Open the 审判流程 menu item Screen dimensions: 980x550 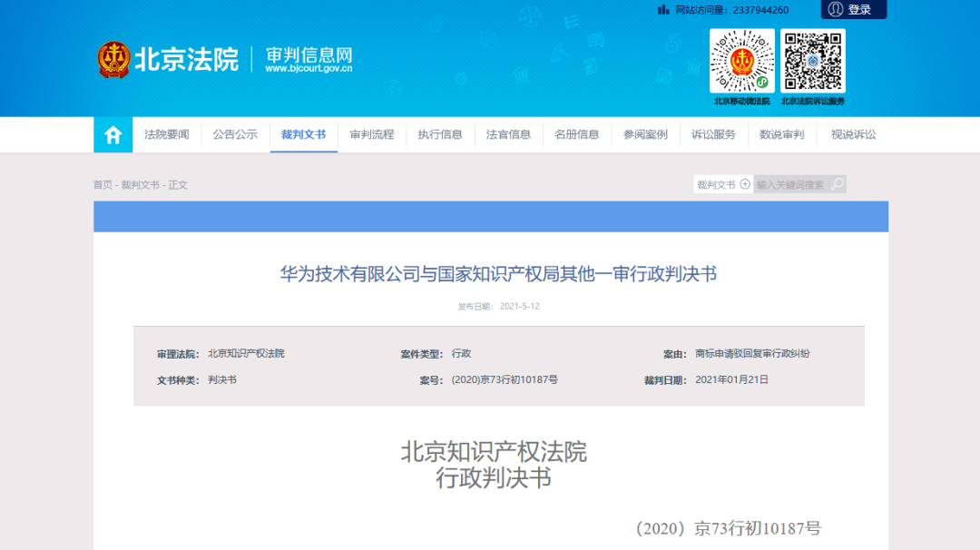[372, 135]
